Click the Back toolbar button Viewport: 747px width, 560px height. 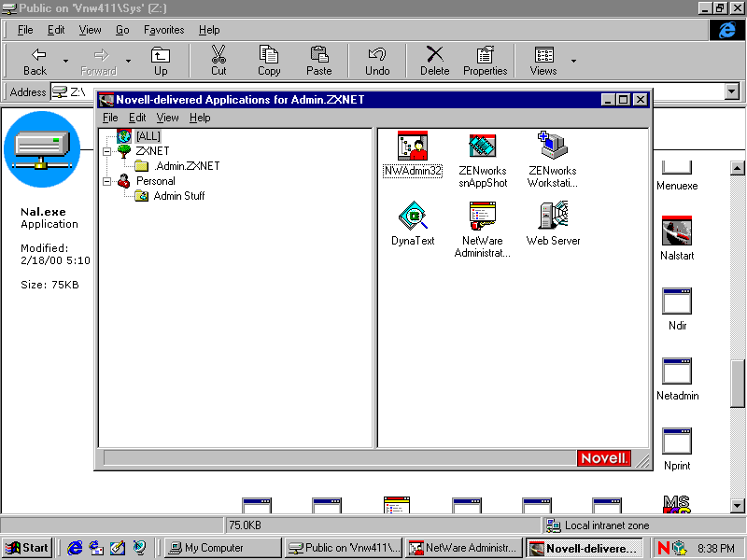coord(35,61)
